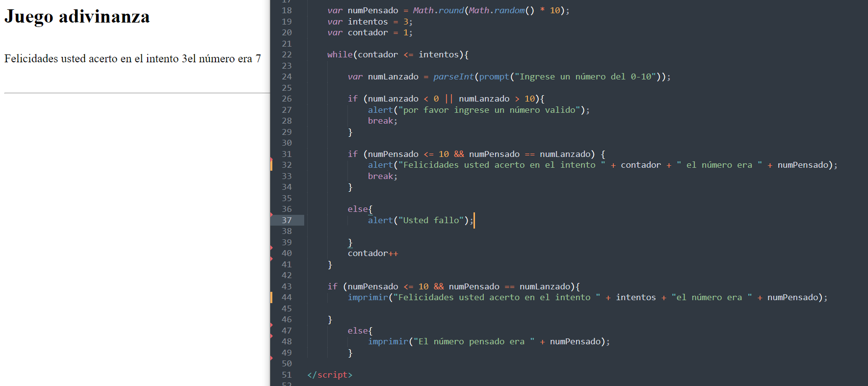Viewport: 868px width, 386px height.
Task: Click string " el número era " on line 32
Action: click(719, 165)
